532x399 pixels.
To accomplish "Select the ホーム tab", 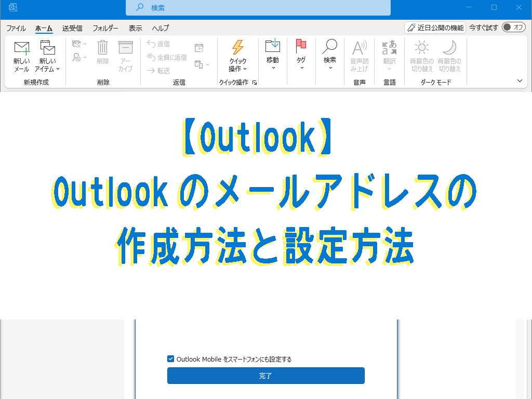I will click(x=44, y=28).
